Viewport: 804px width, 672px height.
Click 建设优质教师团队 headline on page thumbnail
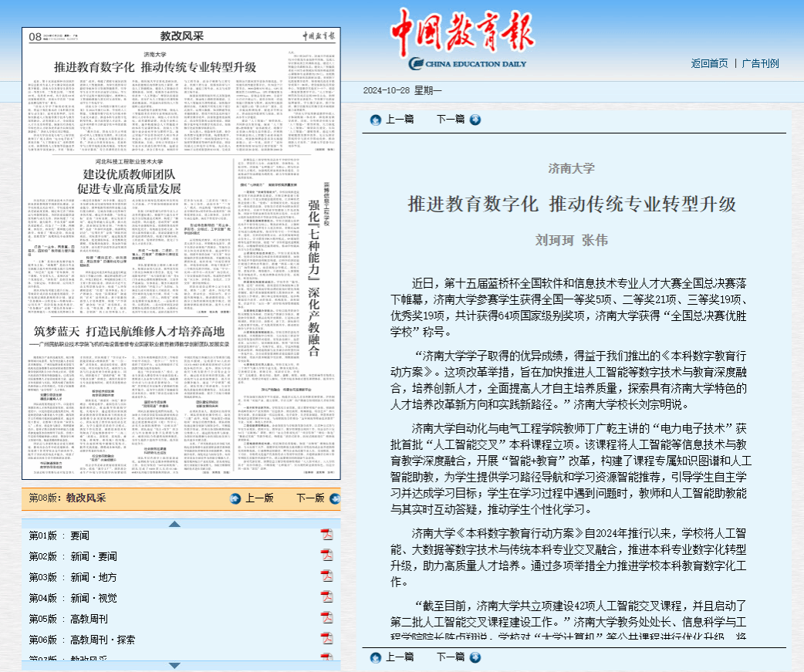pyautogui.click(x=132, y=174)
